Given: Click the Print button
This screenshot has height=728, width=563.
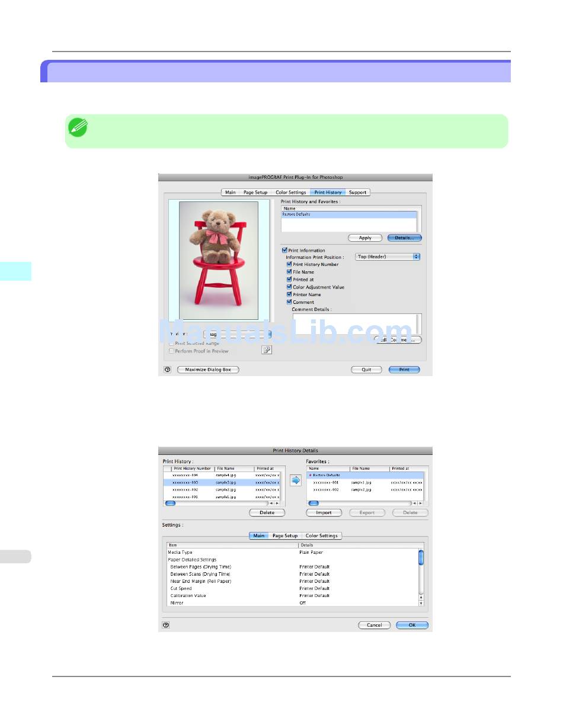Looking at the screenshot, I should [x=404, y=369].
